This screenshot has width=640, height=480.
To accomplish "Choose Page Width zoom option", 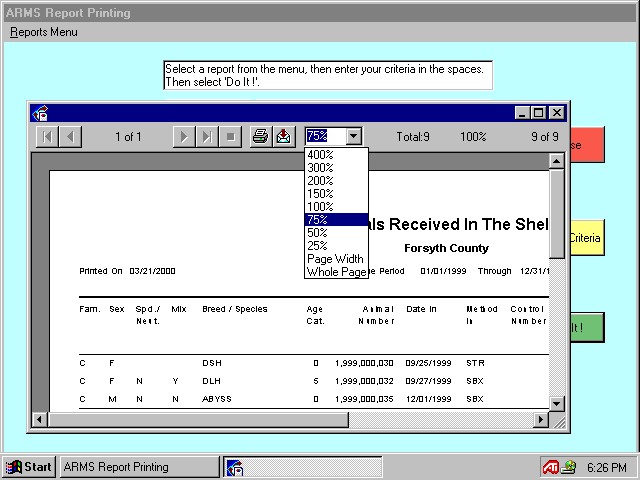I will point(336,259).
